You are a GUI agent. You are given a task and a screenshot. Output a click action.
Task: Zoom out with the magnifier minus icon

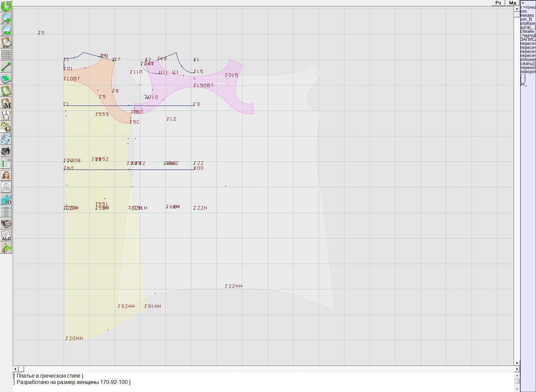pyautogui.click(x=6, y=30)
